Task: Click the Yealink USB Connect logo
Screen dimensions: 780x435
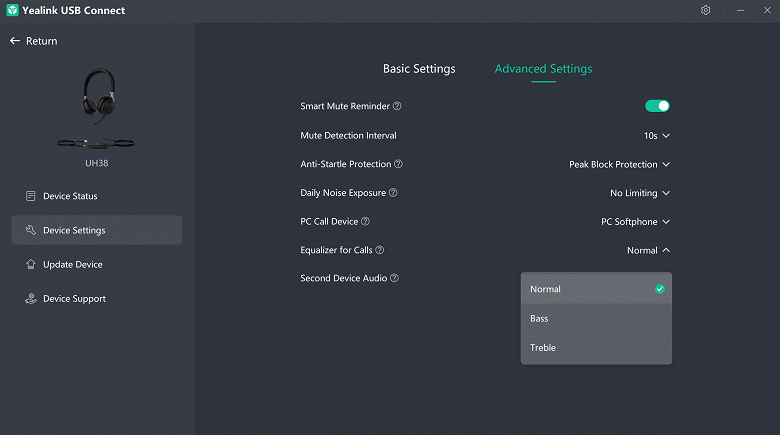Action: pos(13,10)
